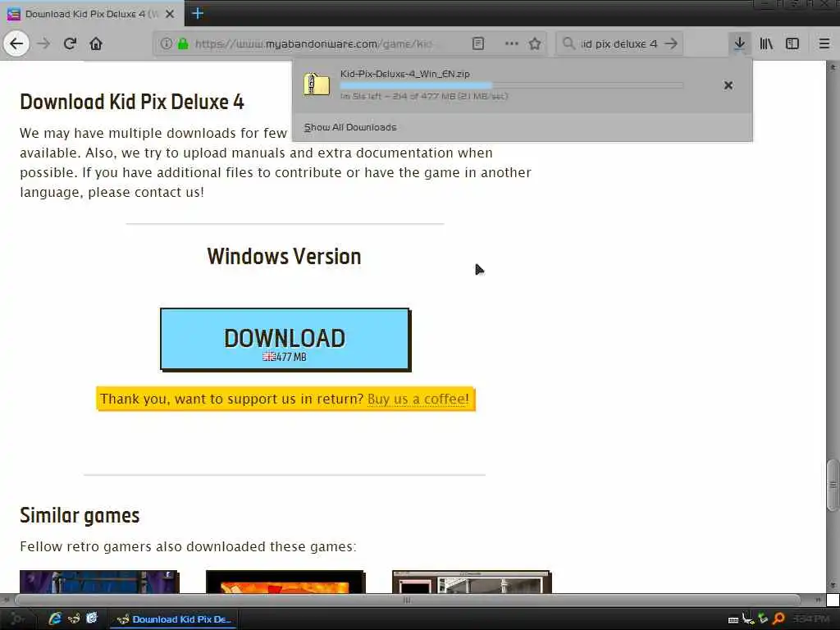Bookmark this page with the star icon
This screenshot has width=840, height=630.
click(535, 43)
